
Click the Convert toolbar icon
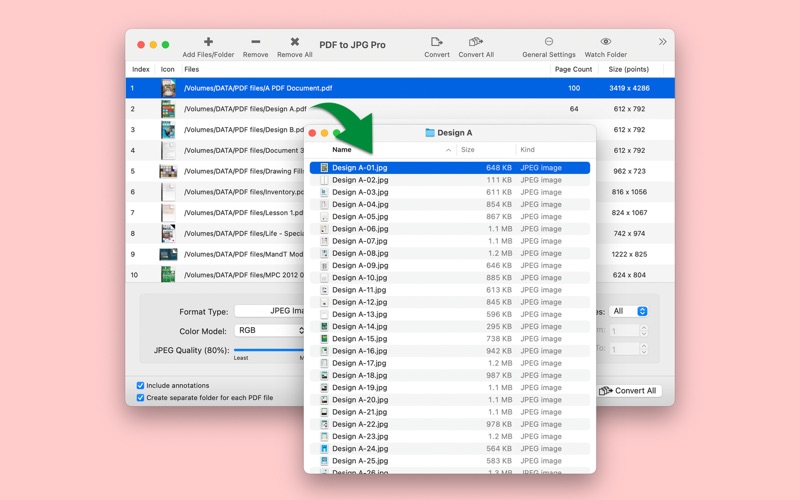click(x=436, y=42)
